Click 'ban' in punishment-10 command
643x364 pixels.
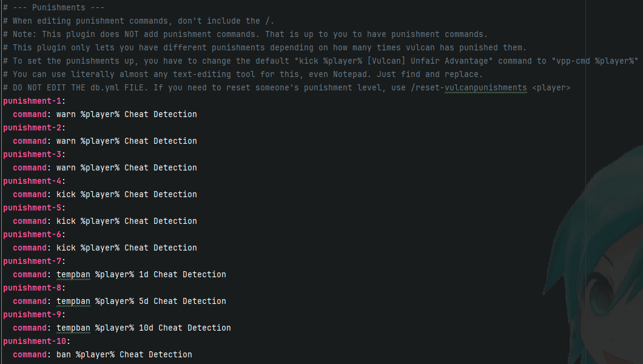pos(64,354)
